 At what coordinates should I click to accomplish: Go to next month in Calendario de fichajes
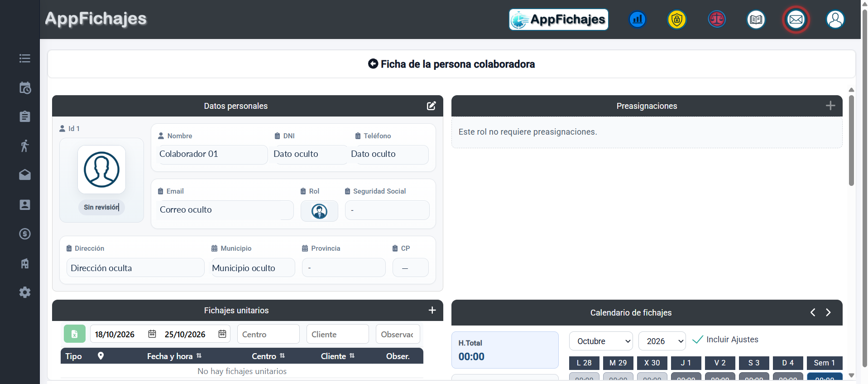[x=828, y=312]
